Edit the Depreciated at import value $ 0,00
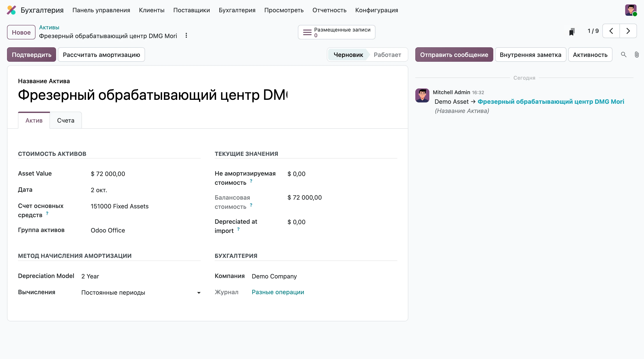The width and height of the screenshot is (644, 359). (342, 222)
